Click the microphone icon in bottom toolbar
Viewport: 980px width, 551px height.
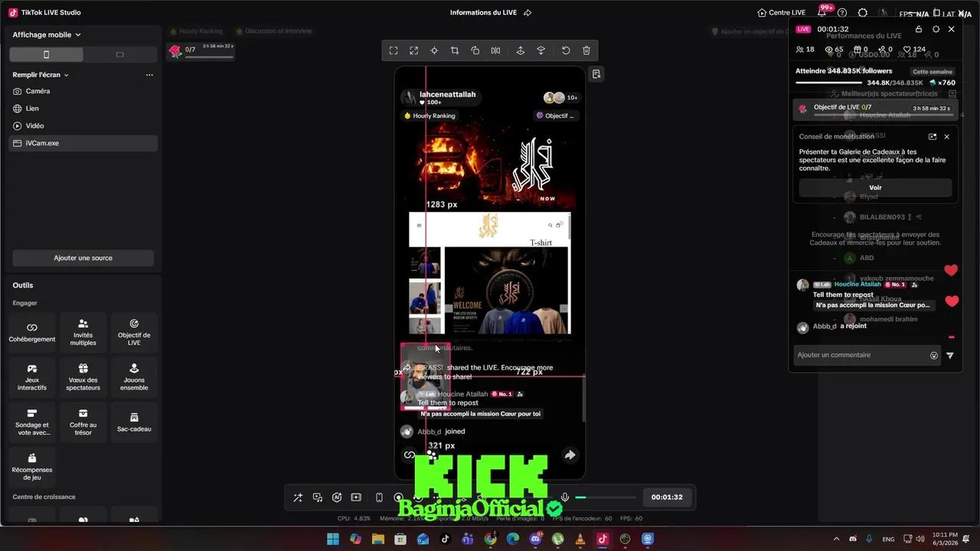(x=565, y=497)
